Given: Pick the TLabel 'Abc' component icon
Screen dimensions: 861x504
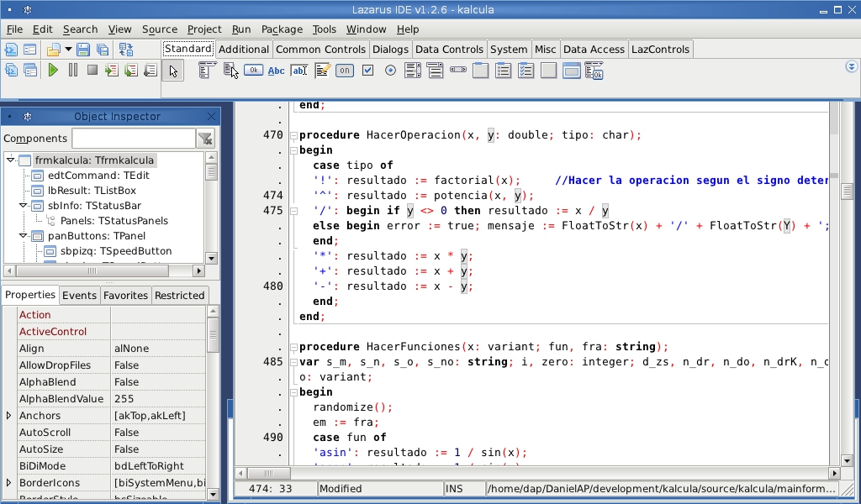Looking at the screenshot, I should [x=276, y=71].
